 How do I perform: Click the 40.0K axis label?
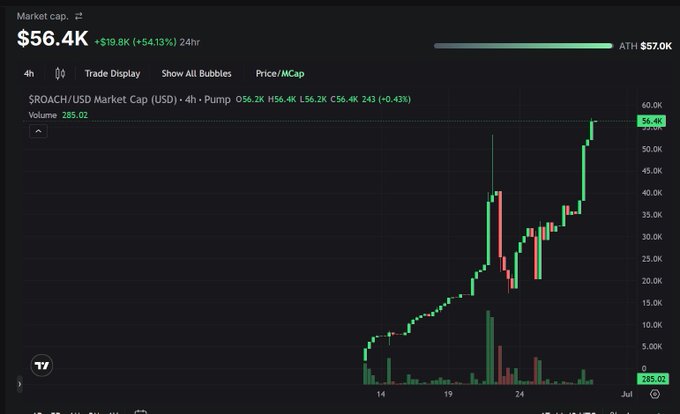point(652,193)
